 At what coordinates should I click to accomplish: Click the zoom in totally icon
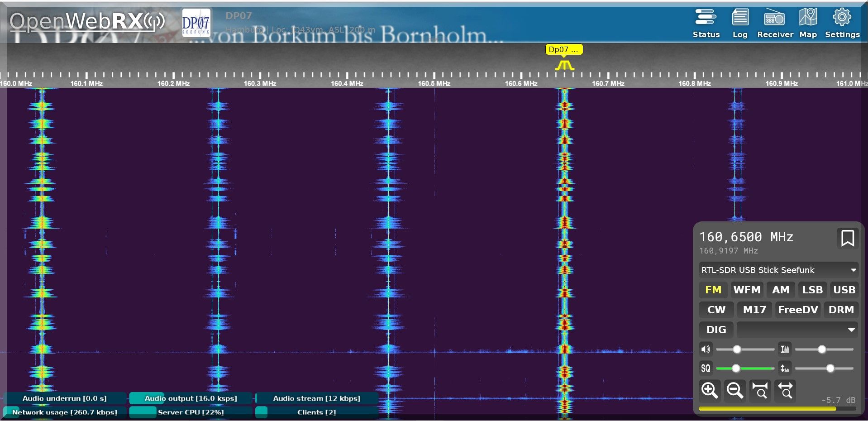[760, 390]
